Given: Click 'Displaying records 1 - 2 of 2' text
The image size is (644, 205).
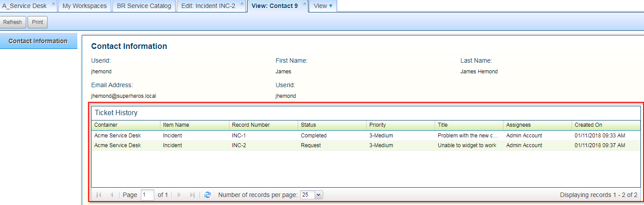Looking at the screenshot, I should [599, 195].
